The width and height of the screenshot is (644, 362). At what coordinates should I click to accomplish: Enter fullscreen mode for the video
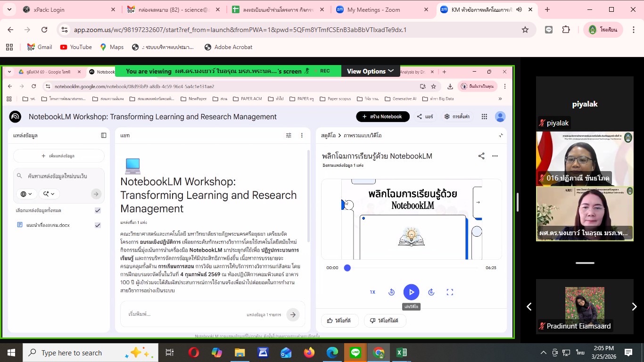tap(450, 292)
